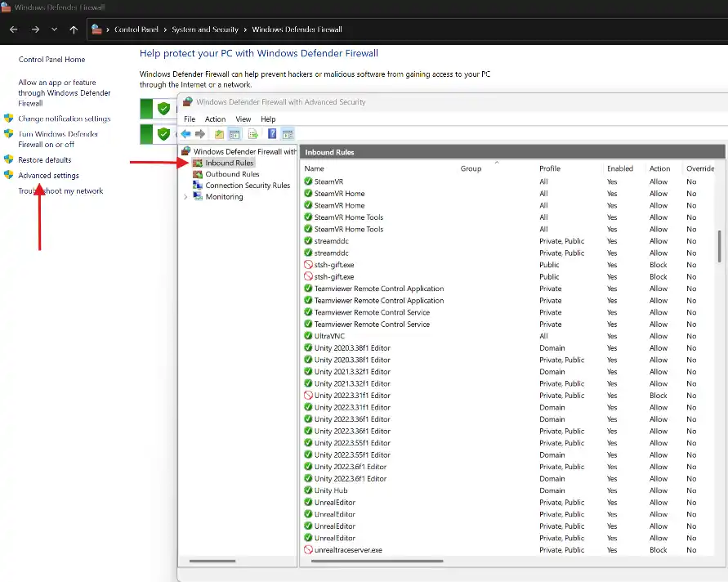Click Explorer back arrow in Control Panel window

tap(13, 29)
